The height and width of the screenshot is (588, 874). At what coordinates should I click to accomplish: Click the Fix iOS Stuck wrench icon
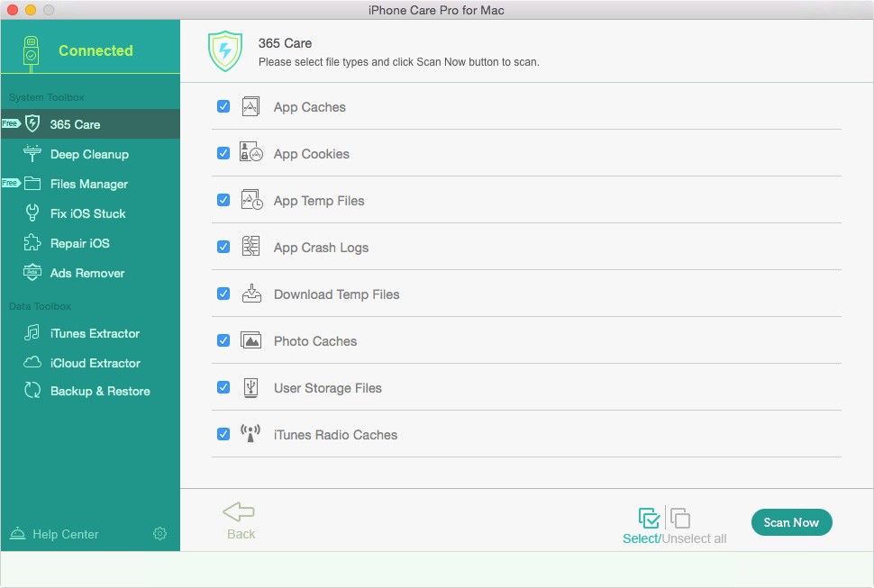point(32,213)
